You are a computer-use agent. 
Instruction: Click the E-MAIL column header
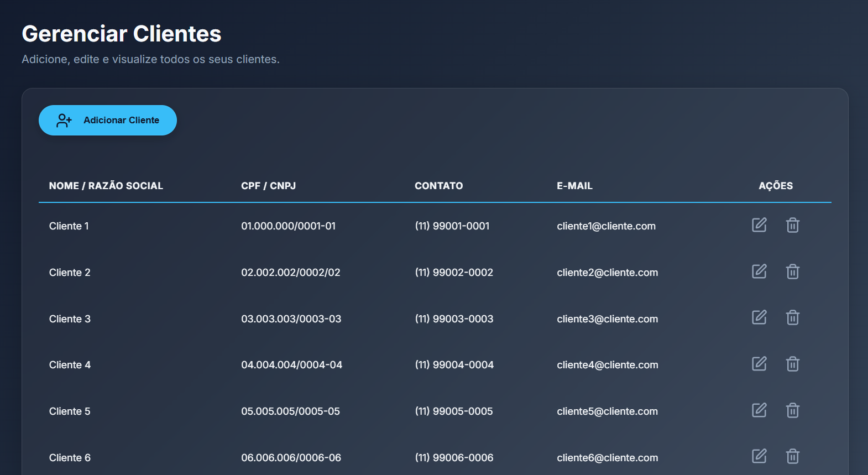point(574,186)
